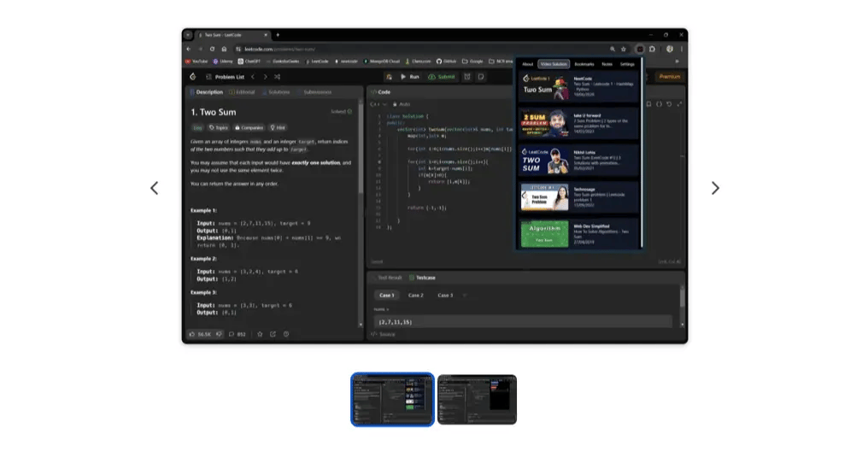
Task: Open the C++ language dropdown
Action: [378, 104]
